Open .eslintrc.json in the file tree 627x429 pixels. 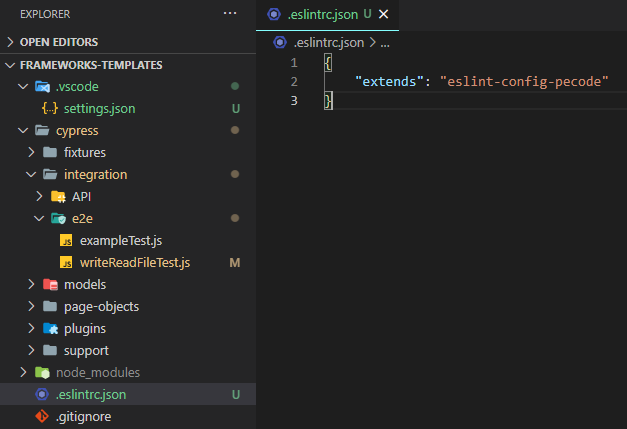pos(90,394)
